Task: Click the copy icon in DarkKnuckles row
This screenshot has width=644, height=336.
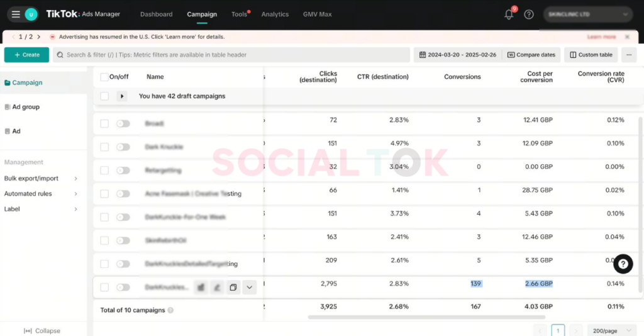Action: pos(233,288)
